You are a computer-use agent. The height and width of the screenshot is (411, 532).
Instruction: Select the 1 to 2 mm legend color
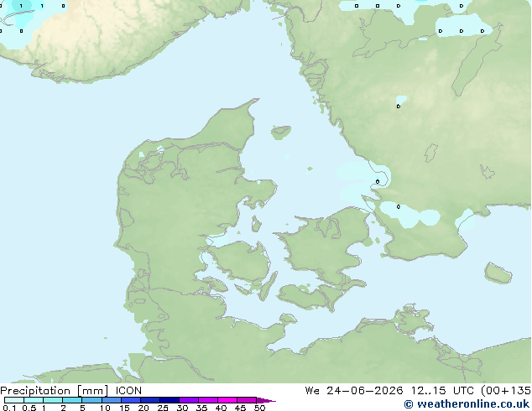point(53,400)
